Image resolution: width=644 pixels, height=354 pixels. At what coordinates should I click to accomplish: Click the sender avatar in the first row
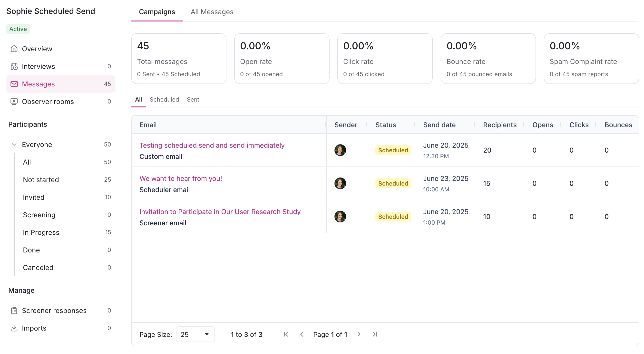(x=340, y=150)
